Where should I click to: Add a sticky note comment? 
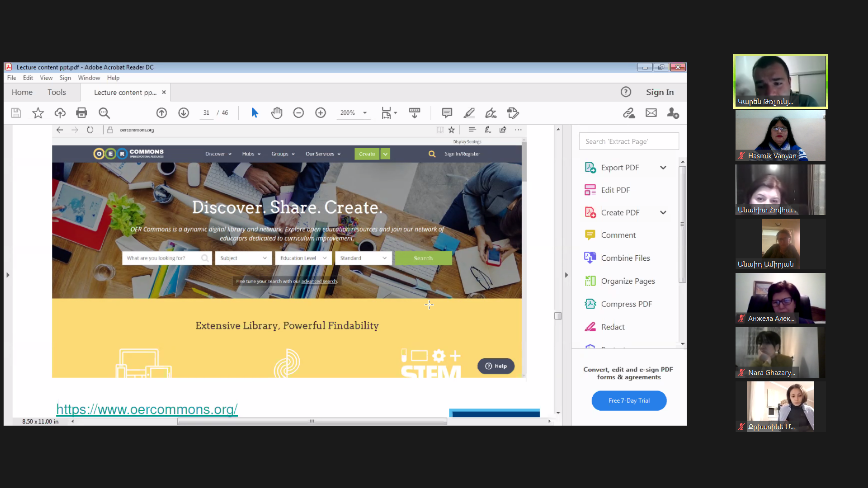447,113
